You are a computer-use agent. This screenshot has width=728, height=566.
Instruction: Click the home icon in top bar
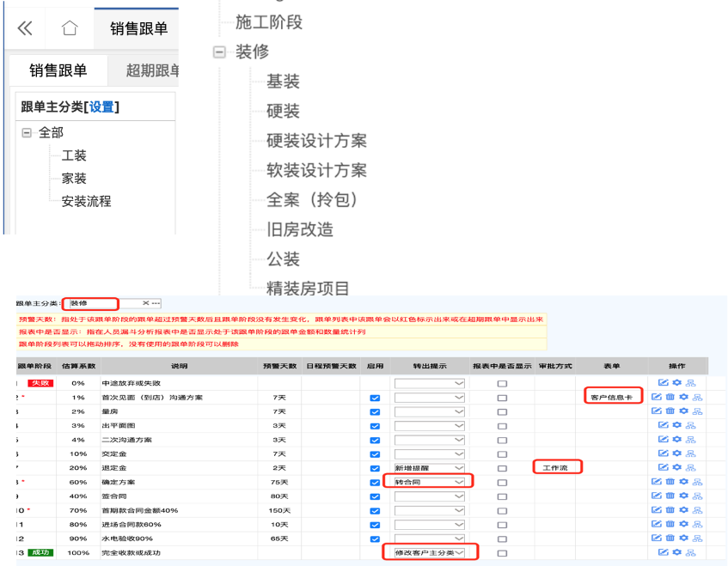[70, 28]
